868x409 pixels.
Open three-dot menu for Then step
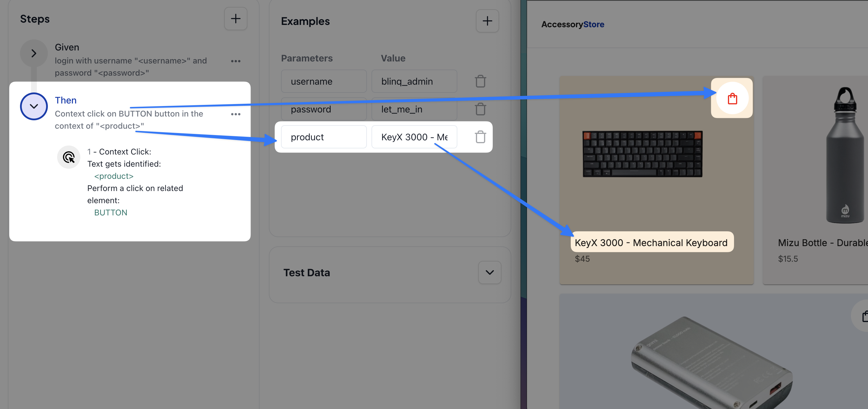tap(235, 114)
